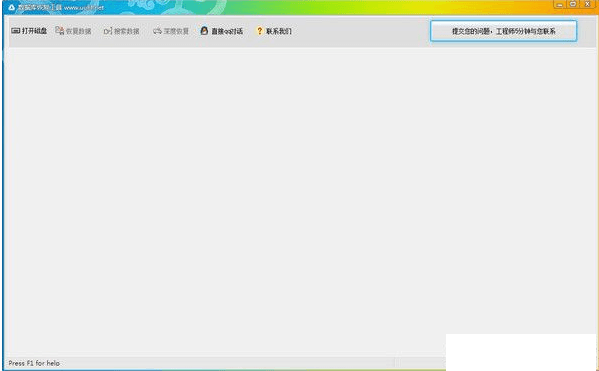Select the 搜索数据 toolbar text

(126, 31)
